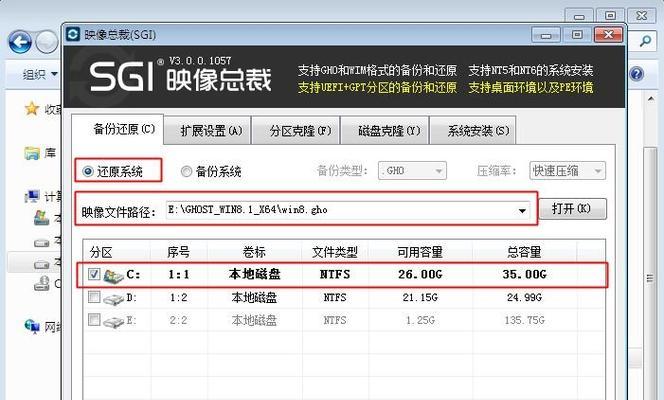Select the Favorites star in Explorer sidebar

tap(32, 109)
